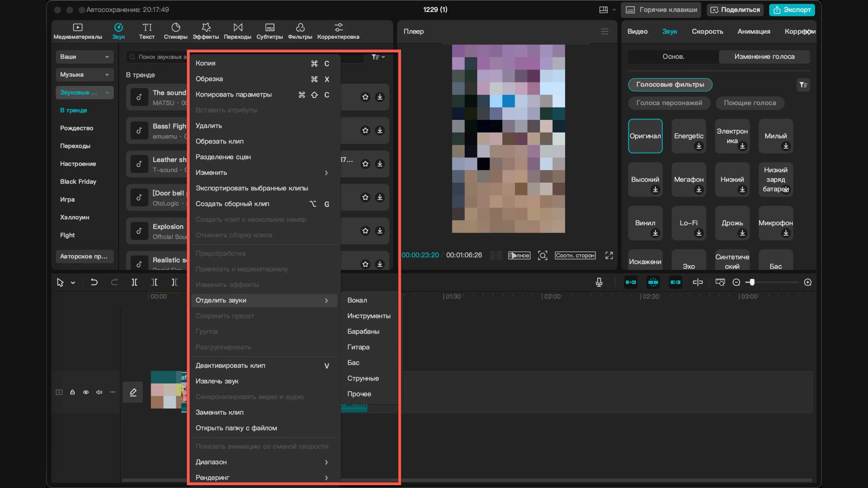Open the fullscreen player icon
This screenshot has width=868, height=488.
click(x=609, y=255)
